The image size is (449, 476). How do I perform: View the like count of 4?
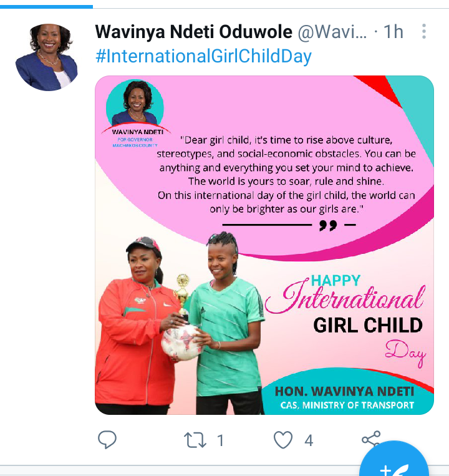[309, 440]
